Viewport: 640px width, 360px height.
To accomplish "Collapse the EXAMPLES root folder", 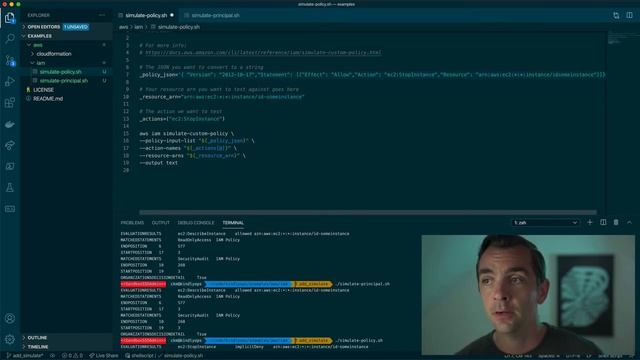I will (x=40, y=36).
